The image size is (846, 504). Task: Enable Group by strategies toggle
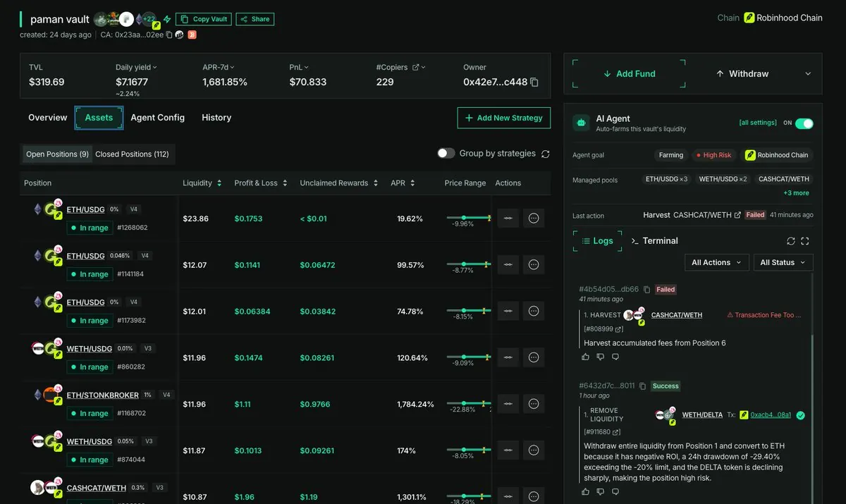(x=446, y=153)
